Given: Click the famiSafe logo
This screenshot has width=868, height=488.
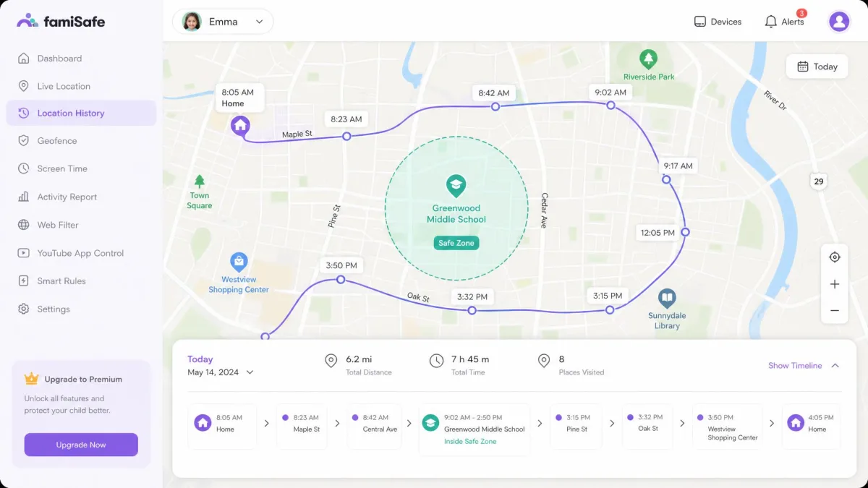Looking at the screenshot, I should (61, 21).
